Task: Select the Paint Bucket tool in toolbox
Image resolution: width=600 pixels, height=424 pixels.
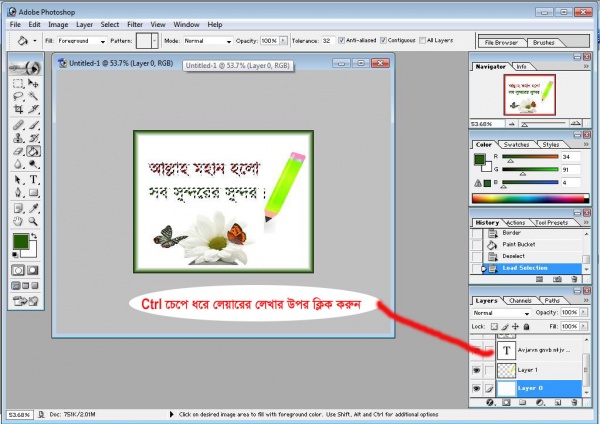Action: pos(33,151)
